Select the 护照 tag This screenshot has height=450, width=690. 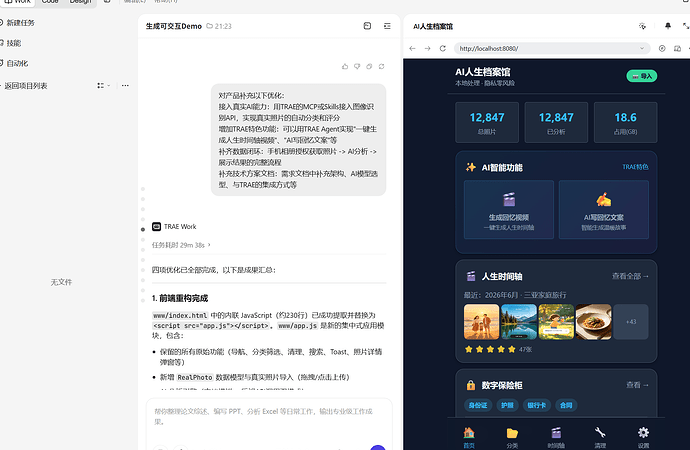tap(507, 405)
